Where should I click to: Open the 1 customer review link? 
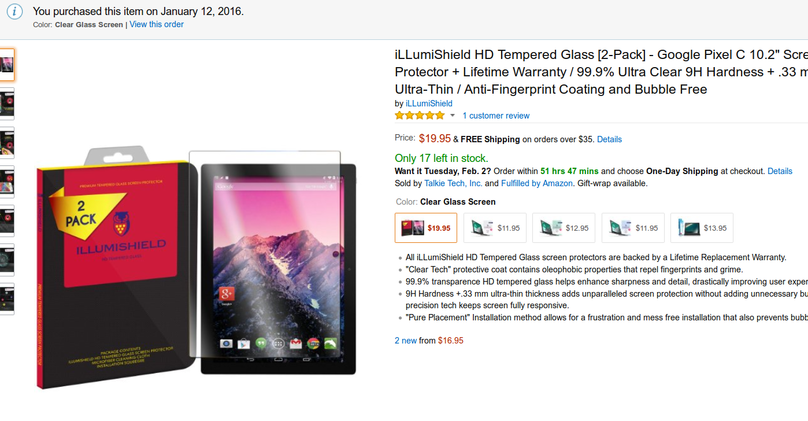pyautogui.click(x=496, y=116)
